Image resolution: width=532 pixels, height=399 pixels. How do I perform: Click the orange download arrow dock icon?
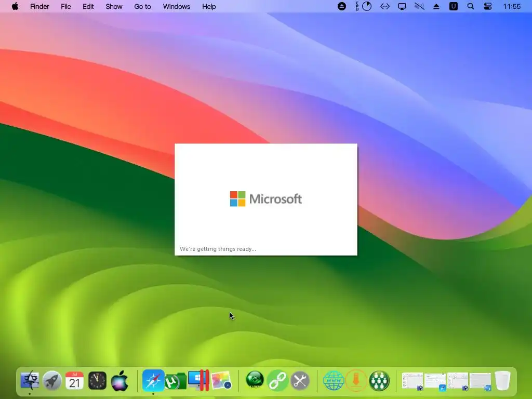[x=356, y=380]
